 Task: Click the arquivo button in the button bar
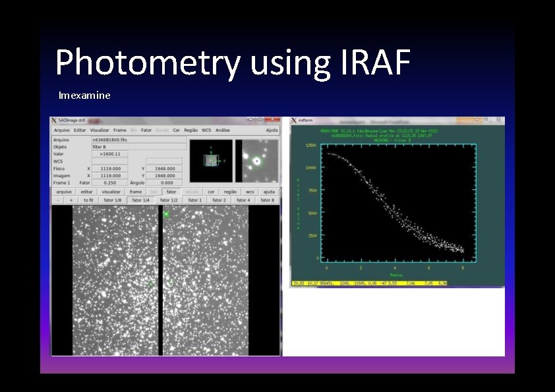click(64, 192)
